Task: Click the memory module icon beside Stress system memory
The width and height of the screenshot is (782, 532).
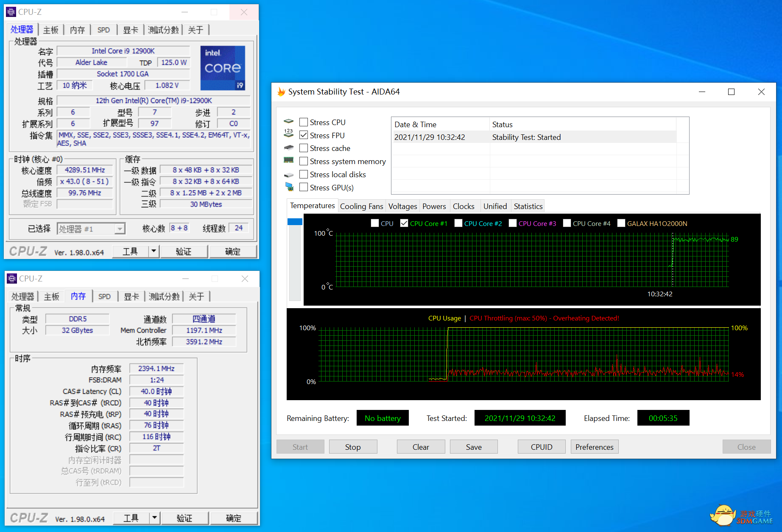Action: [289, 160]
